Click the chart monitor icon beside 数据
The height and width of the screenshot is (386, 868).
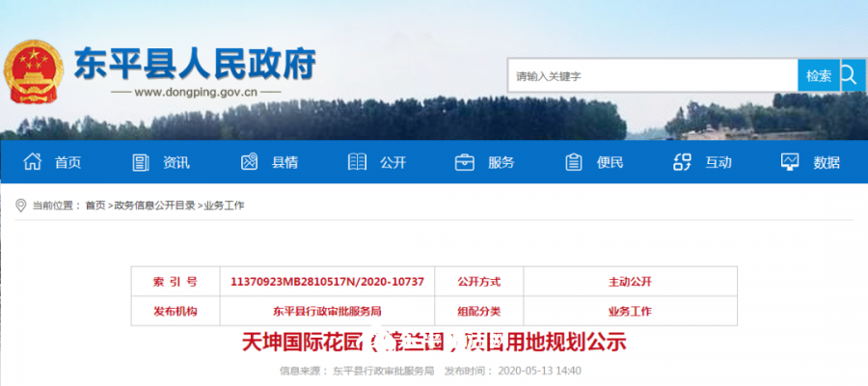pyautogui.click(x=790, y=162)
